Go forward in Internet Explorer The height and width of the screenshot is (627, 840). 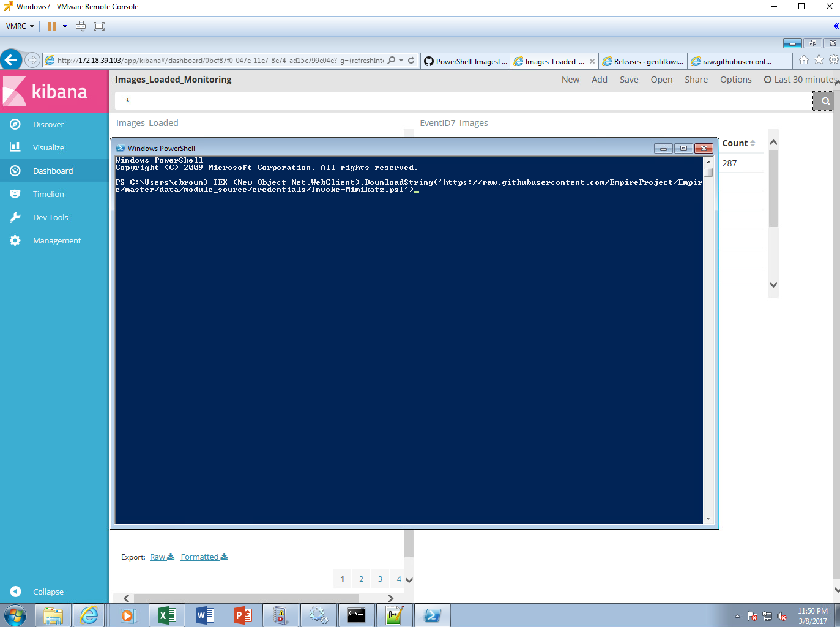pos(32,60)
